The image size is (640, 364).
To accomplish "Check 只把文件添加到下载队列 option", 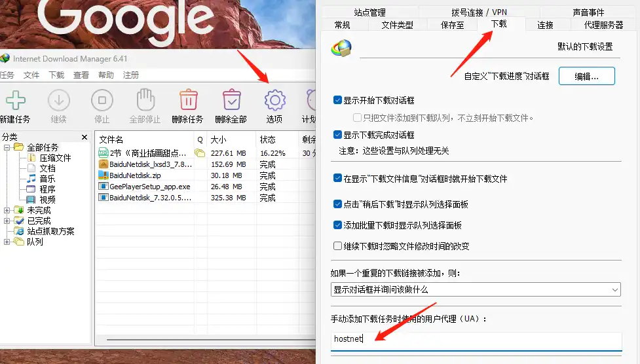I will coord(357,118).
